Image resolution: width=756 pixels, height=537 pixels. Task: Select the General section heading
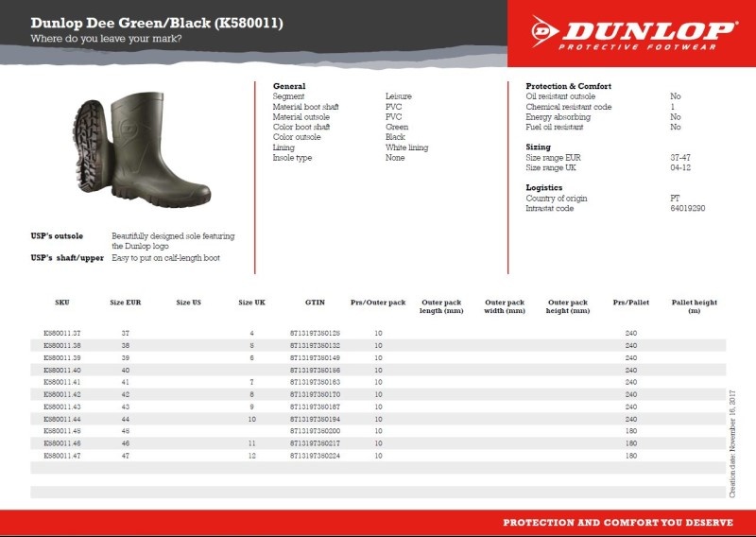(x=288, y=86)
